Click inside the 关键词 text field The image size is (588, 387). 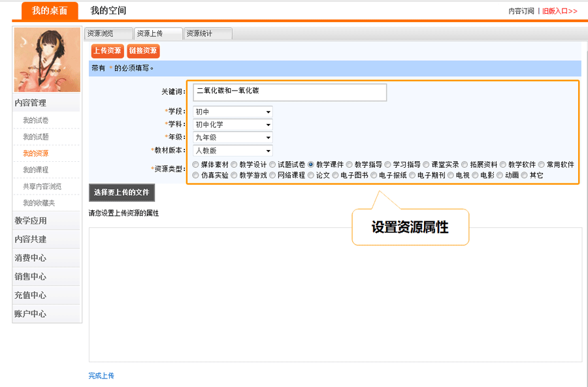point(289,92)
